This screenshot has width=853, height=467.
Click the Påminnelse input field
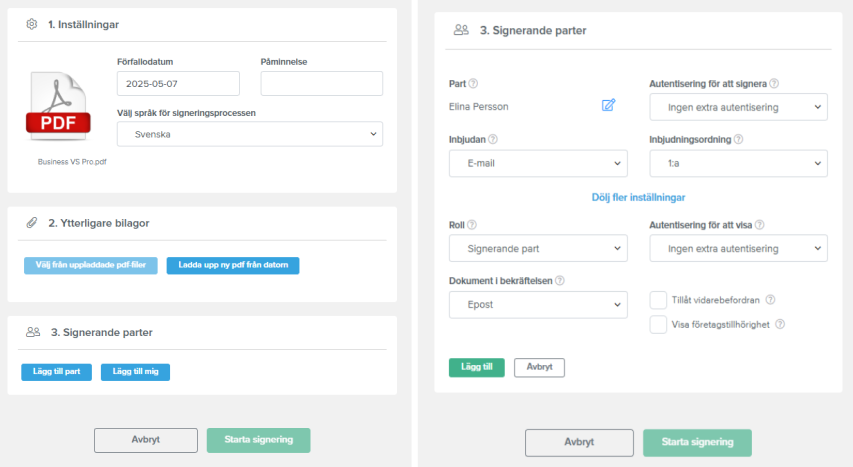point(322,84)
